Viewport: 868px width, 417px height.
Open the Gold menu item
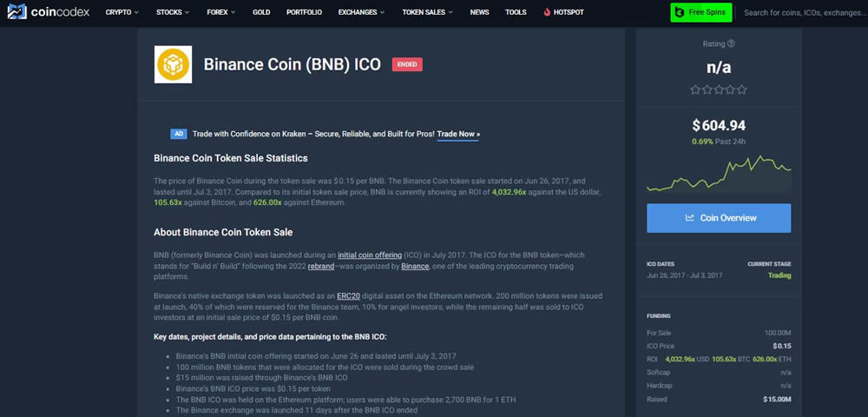pos(261,13)
